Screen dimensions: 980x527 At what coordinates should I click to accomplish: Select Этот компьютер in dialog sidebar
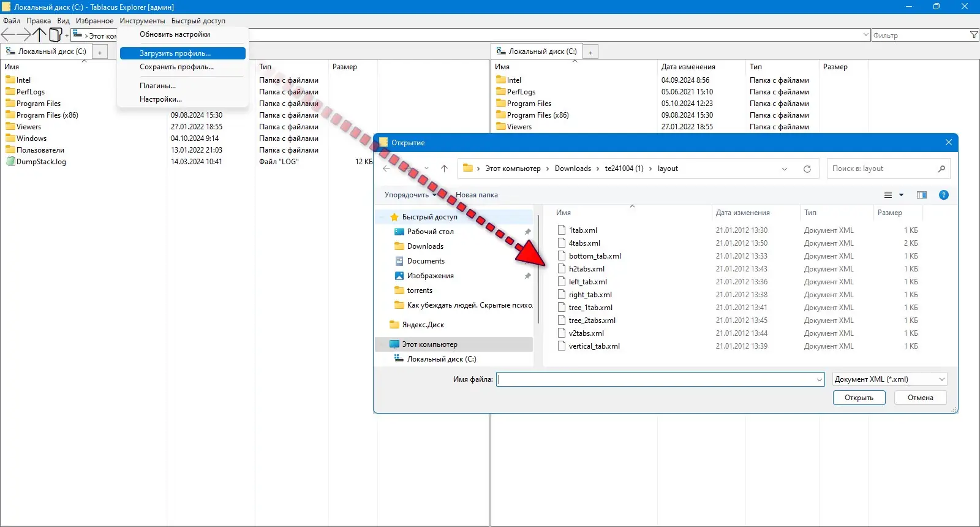(429, 344)
